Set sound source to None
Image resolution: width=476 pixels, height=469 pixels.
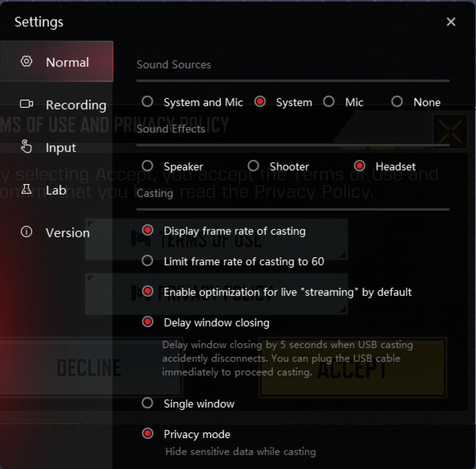tap(397, 102)
